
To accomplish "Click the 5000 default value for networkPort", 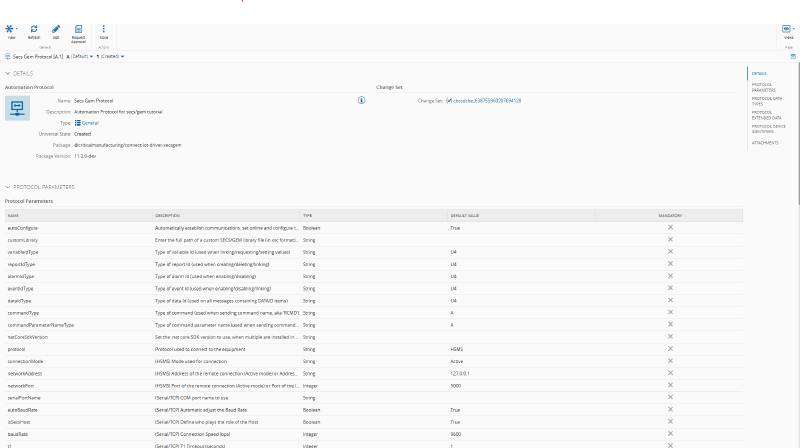I will 456,386.
